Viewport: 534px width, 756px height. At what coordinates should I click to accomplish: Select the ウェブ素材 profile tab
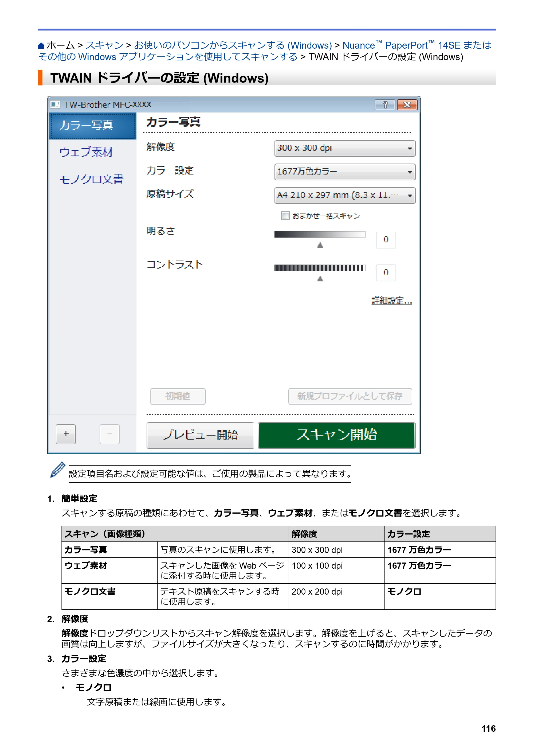(x=86, y=152)
